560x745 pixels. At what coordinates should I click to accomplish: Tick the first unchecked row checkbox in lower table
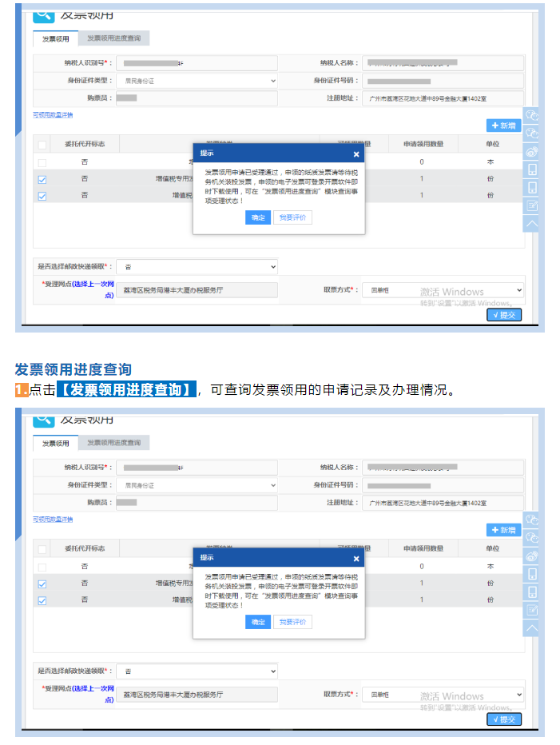[x=42, y=567]
